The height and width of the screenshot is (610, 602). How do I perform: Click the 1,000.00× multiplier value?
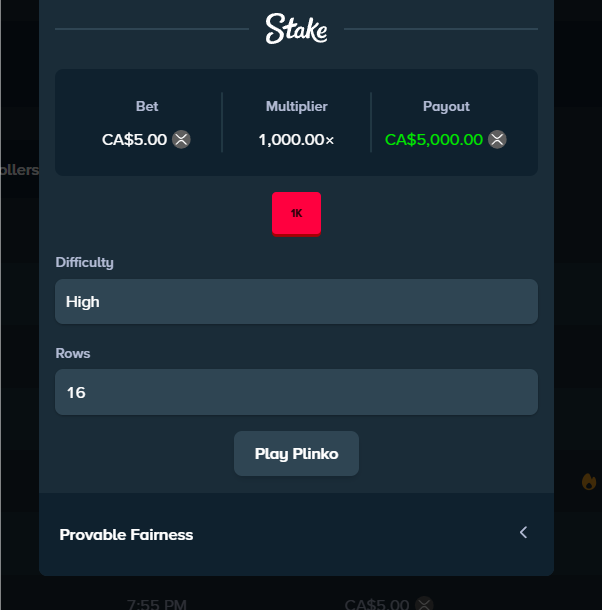pos(296,140)
